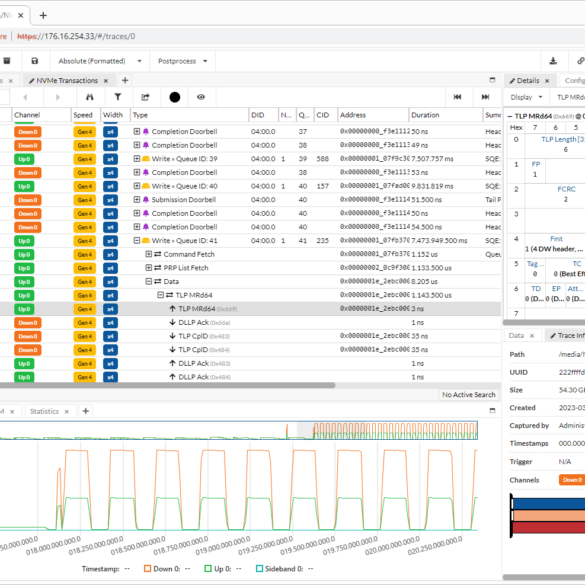Select the TLP CplD (0x484) row
585x585 pixels.
click(x=250, y=350)
